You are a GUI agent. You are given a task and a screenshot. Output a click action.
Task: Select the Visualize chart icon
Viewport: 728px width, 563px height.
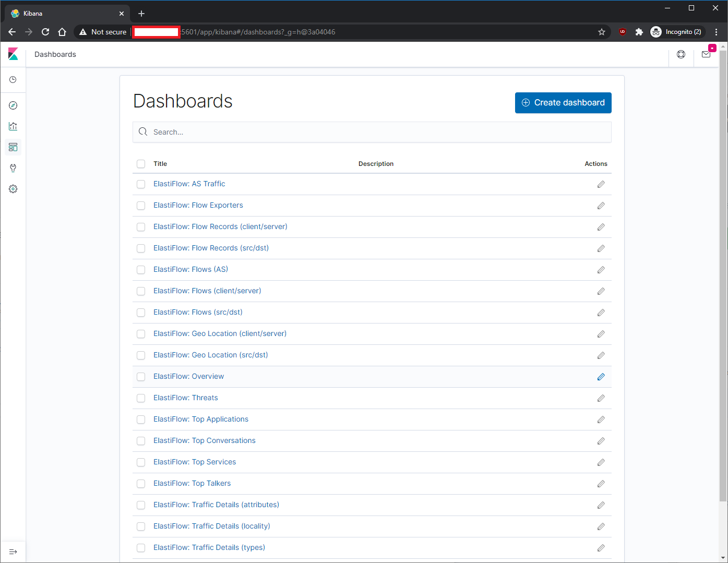click(x=13, y=126)
